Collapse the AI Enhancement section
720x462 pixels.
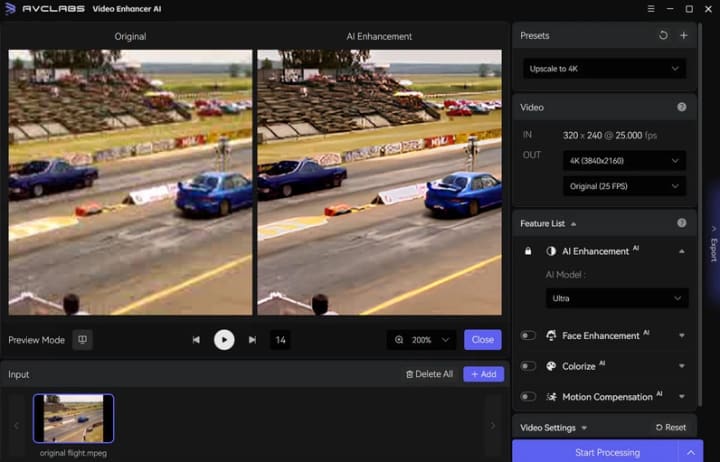click(682, 251)
